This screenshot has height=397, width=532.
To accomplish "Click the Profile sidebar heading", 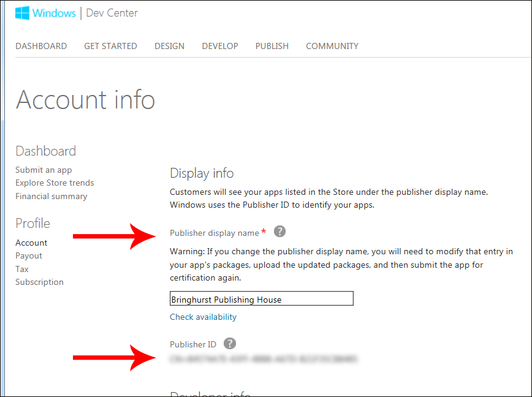I will [32, 224].
